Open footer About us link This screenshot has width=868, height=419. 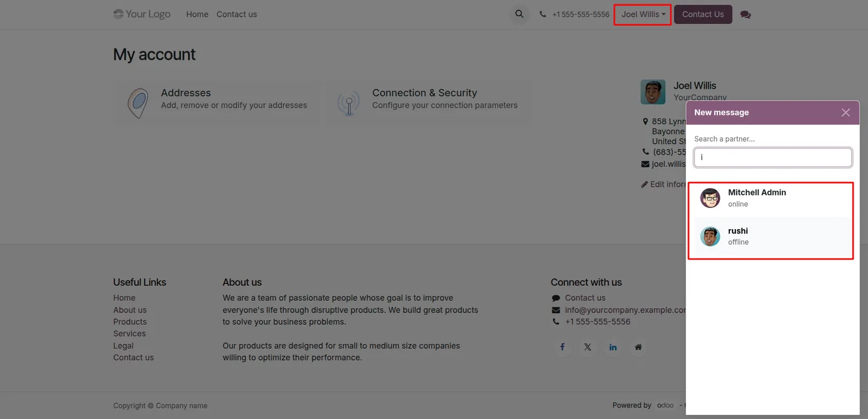point(130,310)
